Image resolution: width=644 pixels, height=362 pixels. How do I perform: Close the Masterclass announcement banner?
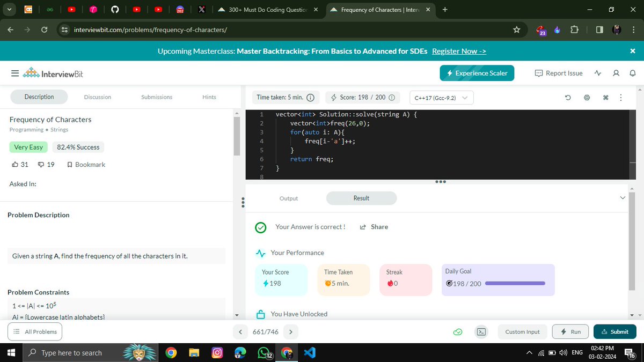pyautogui.click(x=632, y=51)
